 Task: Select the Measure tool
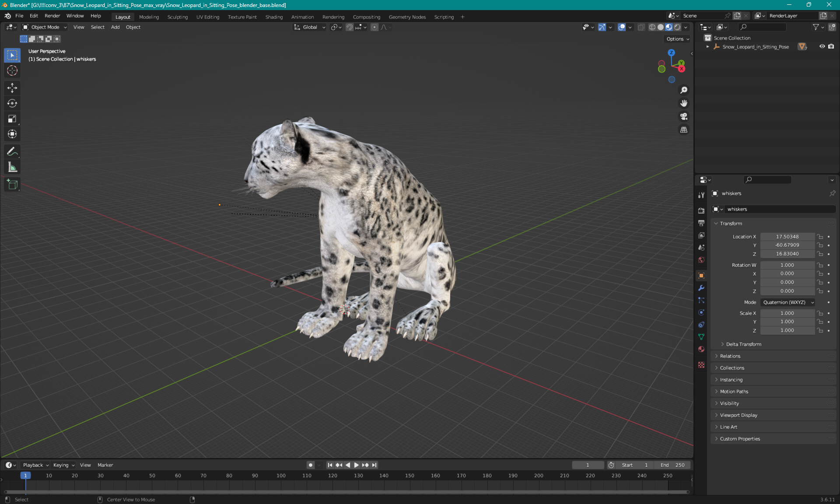pos(12,167)
